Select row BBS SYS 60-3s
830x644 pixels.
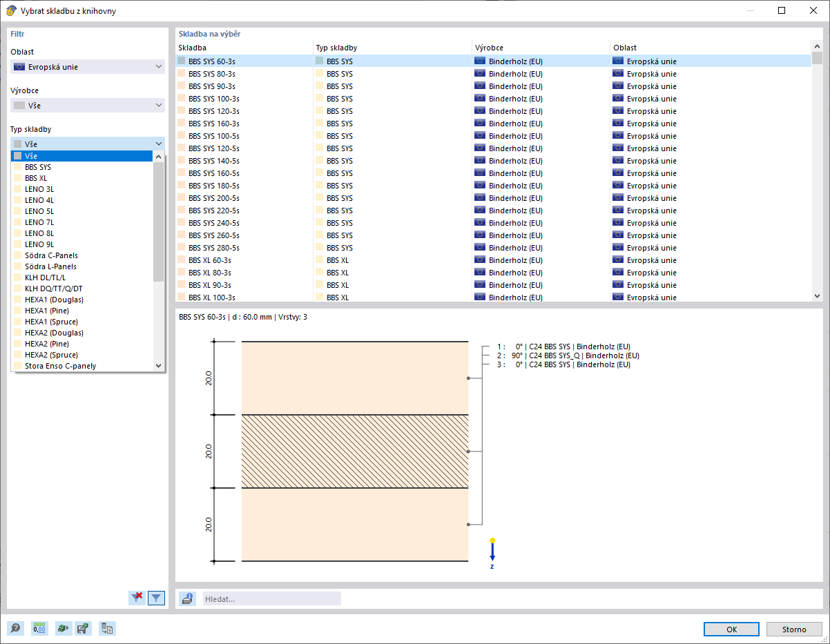[493, 61]
